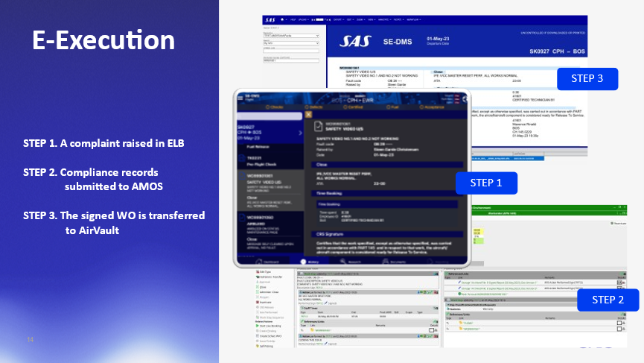The height and width of the screenshot is (363, 644).
Task: Click Self Picking in AMOS
Action: point(265,346)
